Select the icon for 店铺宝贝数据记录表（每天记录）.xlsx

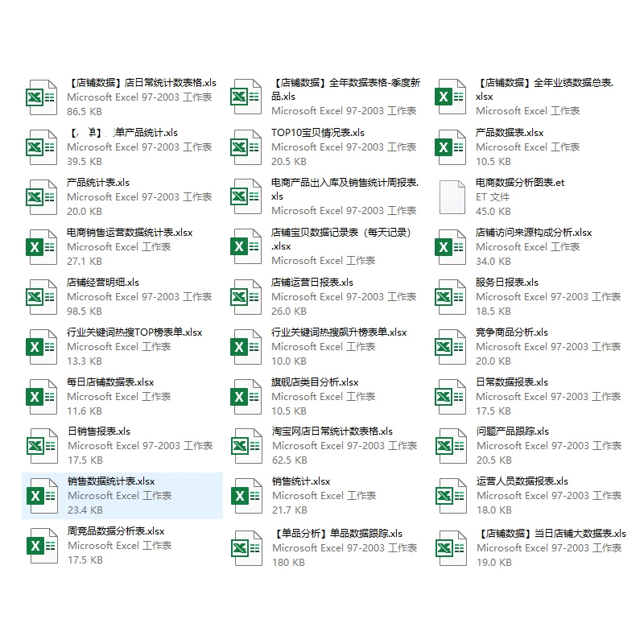tap(246, 246)
